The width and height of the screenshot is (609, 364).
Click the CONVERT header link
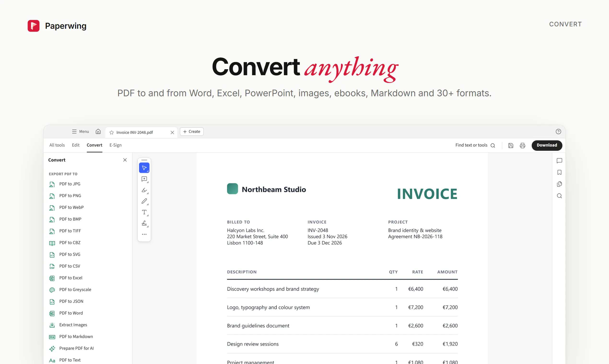[565, 24]
